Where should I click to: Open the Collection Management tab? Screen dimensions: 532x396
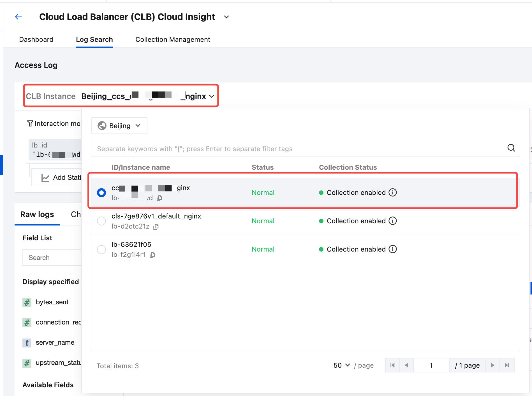[x=173, y=40]
